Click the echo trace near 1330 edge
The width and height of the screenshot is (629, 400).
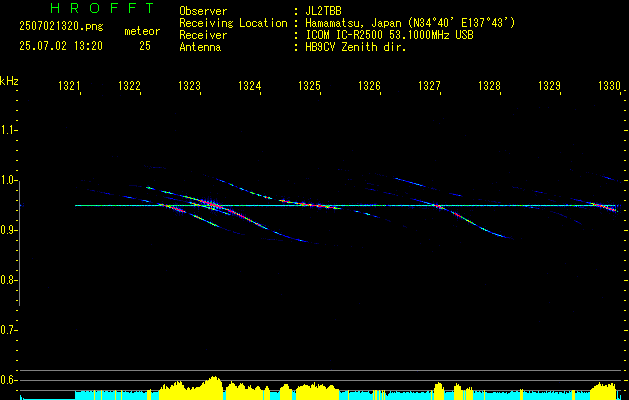604,207
